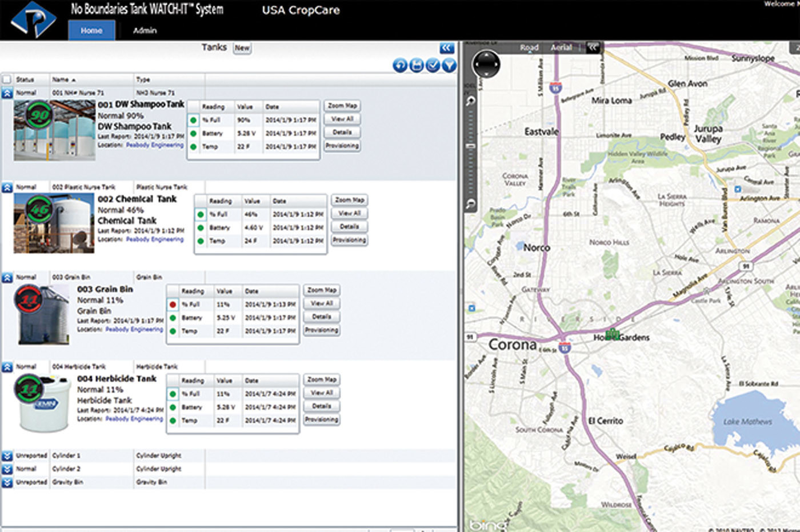Collapse the Tanks panel with double-arrow button
This screenshot has height=532, width=800.
(x=447, y=48)
